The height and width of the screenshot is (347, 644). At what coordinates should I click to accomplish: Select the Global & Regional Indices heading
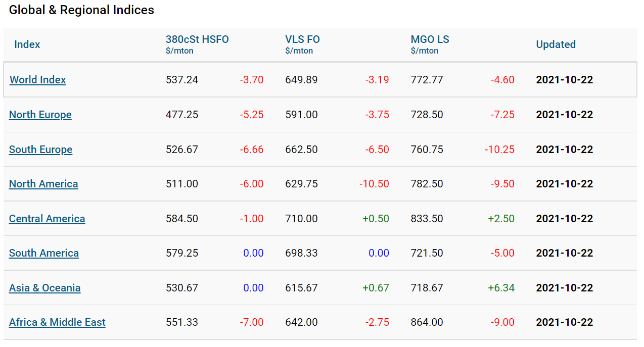pos(81,10)
